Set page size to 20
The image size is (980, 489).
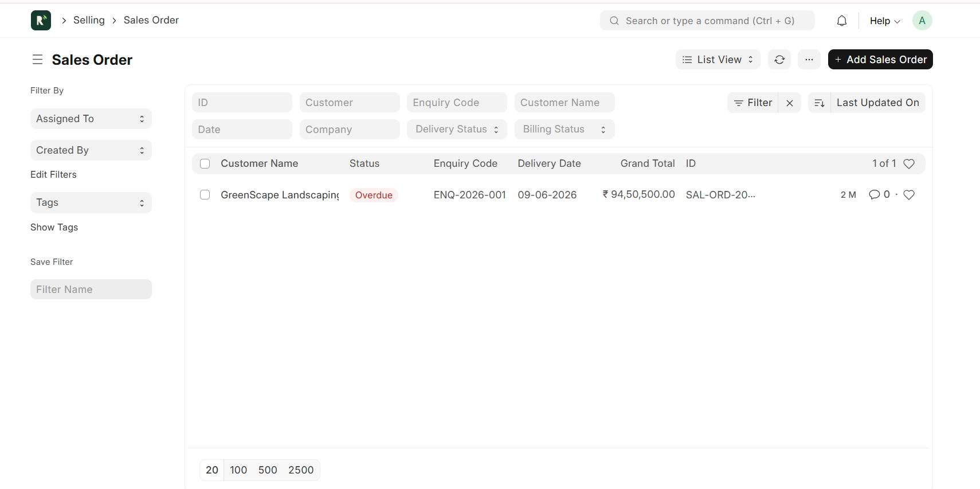tap(212, 470)
